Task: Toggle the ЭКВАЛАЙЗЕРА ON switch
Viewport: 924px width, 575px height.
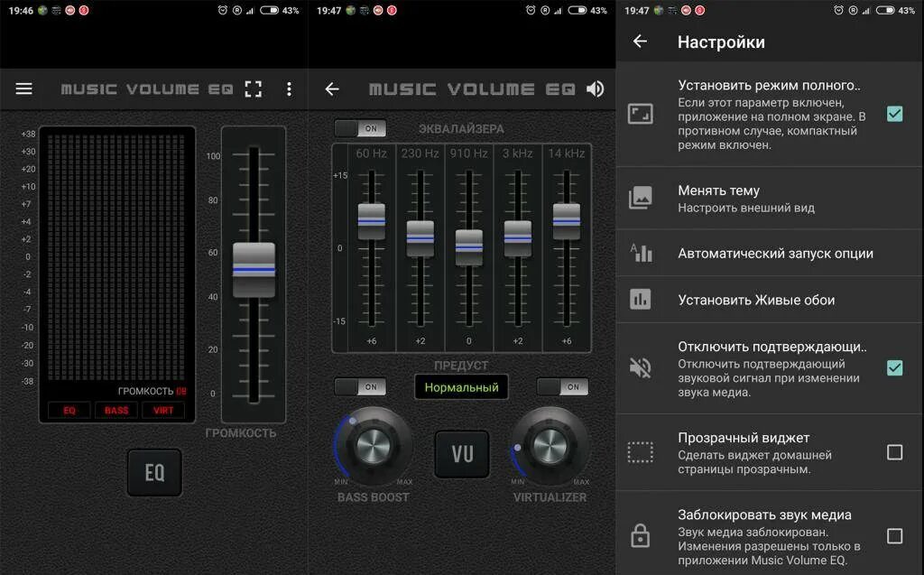Action: (361, 128)
